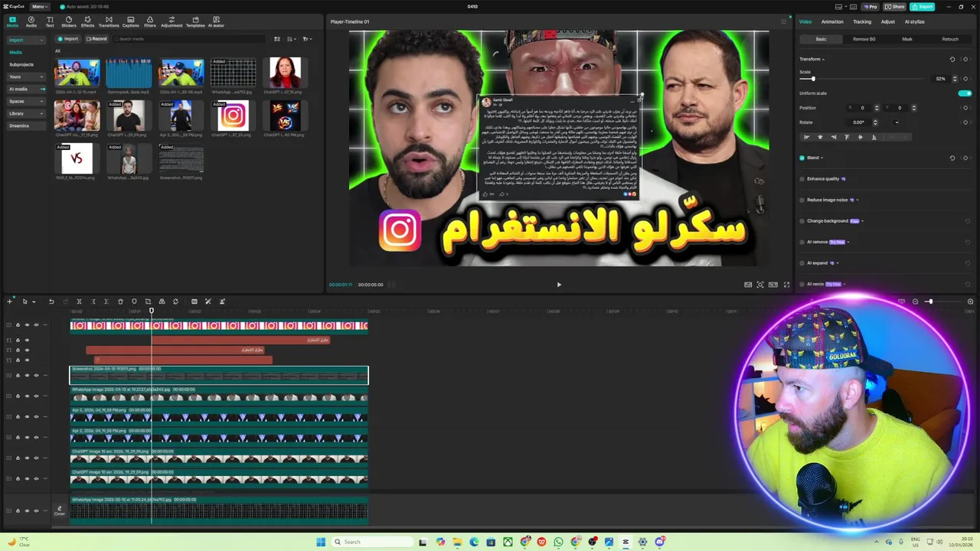Click the timeline zoom out magnifier
Viewport: 980px width, 551px height.
click(x=915, y=302)
